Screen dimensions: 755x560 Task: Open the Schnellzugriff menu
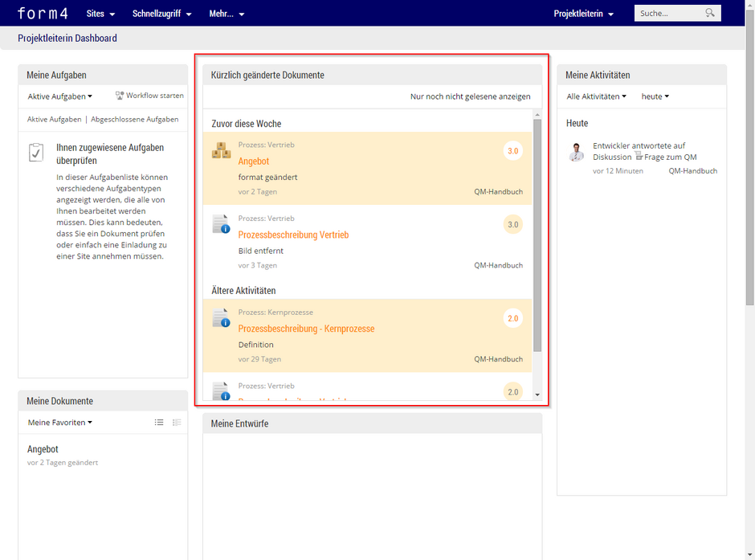(x=161, y=14)
